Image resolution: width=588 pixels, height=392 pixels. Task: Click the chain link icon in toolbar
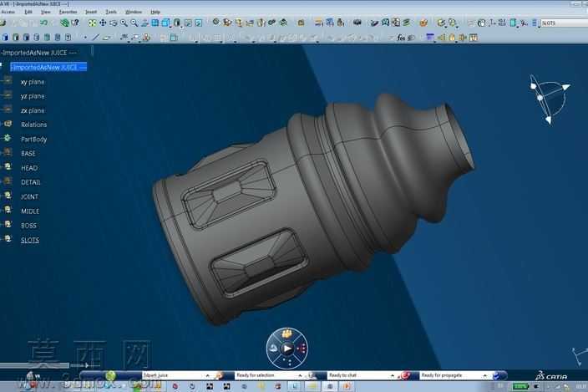click(x=272, y=23)
